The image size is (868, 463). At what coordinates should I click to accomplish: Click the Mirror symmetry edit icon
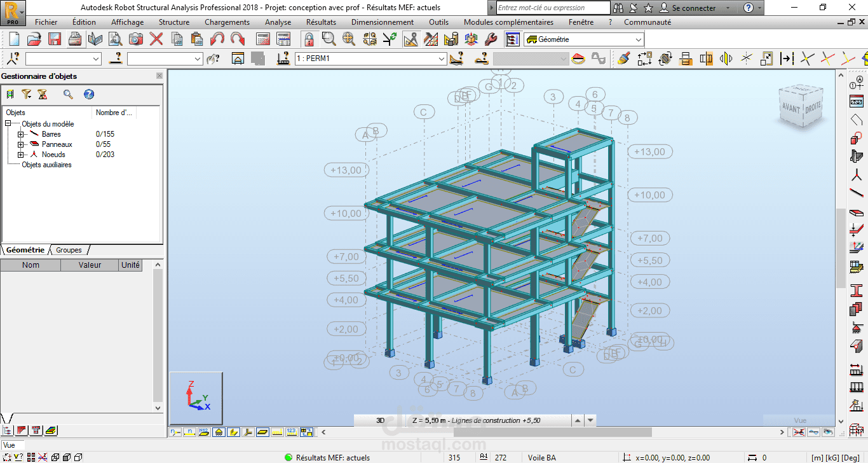click(x=726, y=59)
